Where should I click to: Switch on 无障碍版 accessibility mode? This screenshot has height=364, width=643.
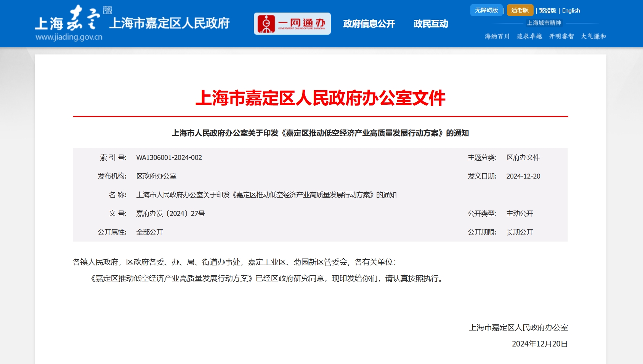487,10
